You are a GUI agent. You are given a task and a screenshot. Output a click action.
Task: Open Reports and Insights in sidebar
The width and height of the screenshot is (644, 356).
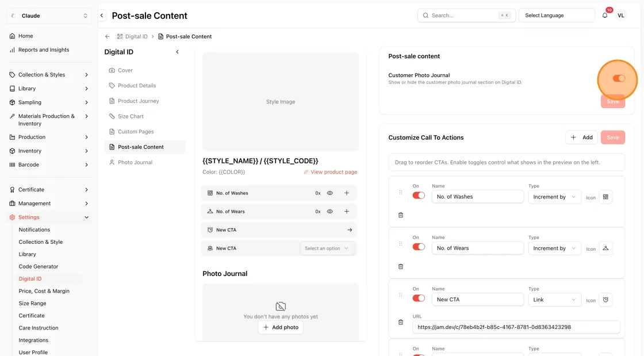44,49
